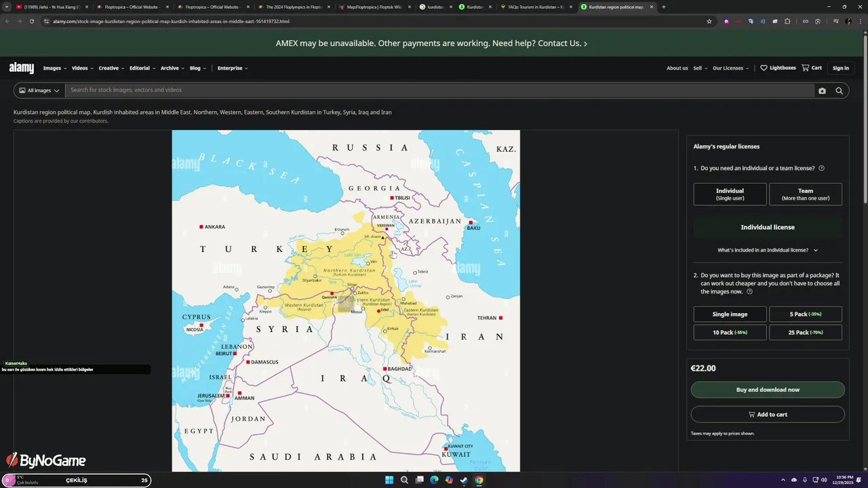Image resolution: width=868 pixels, height=488 pixels.
Task: Open the Windows Start menu
Action: pyautogui.click(x=389, y=480)
